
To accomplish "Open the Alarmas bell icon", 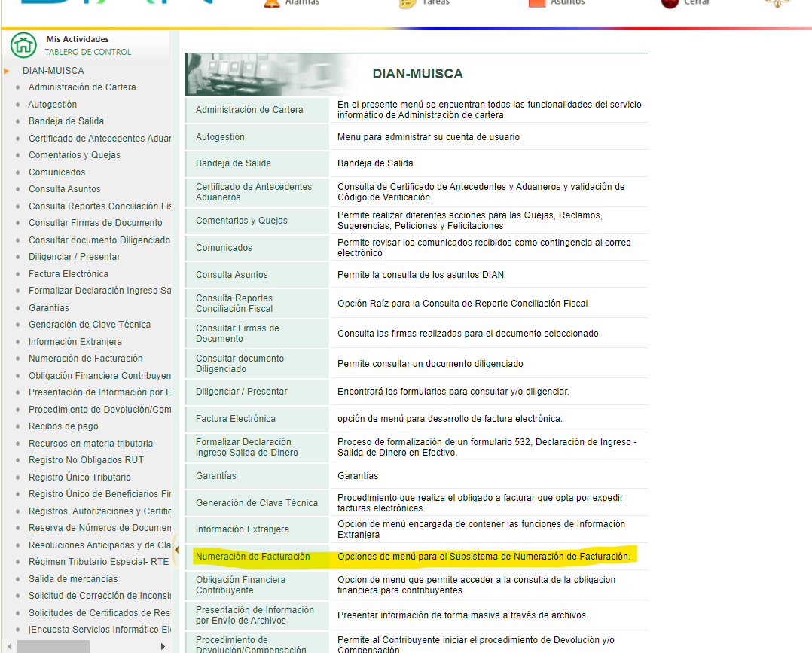I will pos(271,5).
